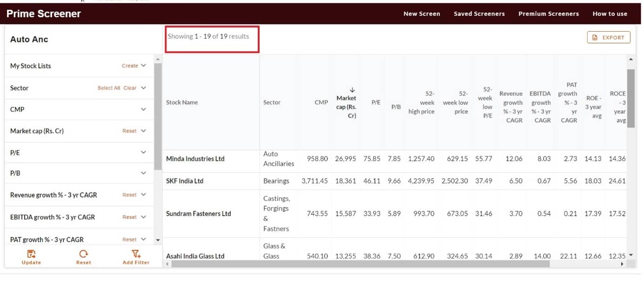
Task: Sort by PAT growth % column header
Action: coord(568,102)
